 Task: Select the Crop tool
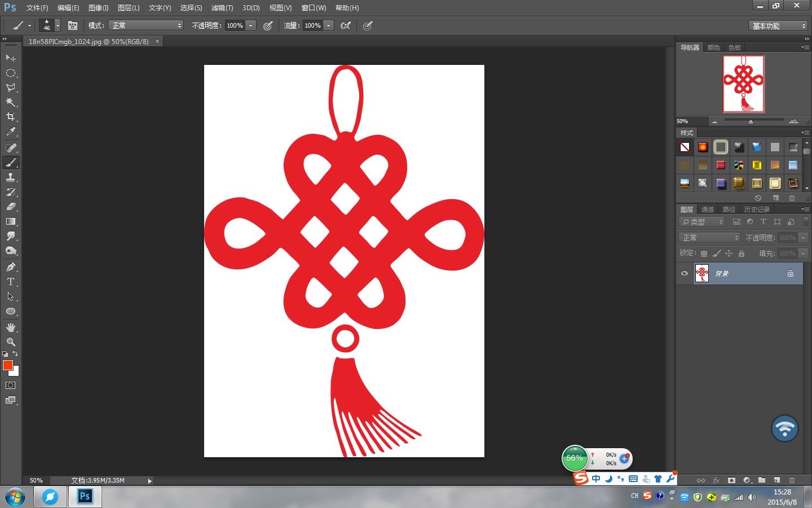click(x=10, y=117)
